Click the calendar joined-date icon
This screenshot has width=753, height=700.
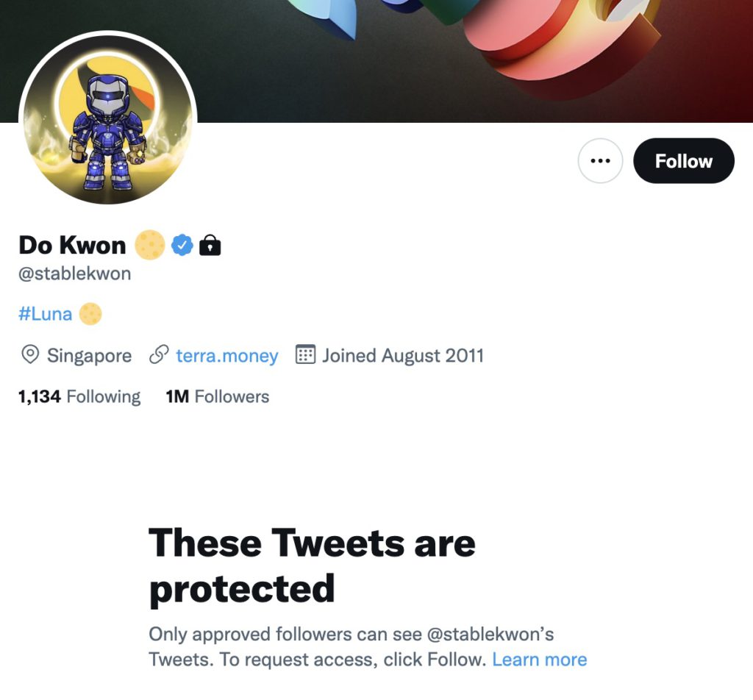click(305, 355)
